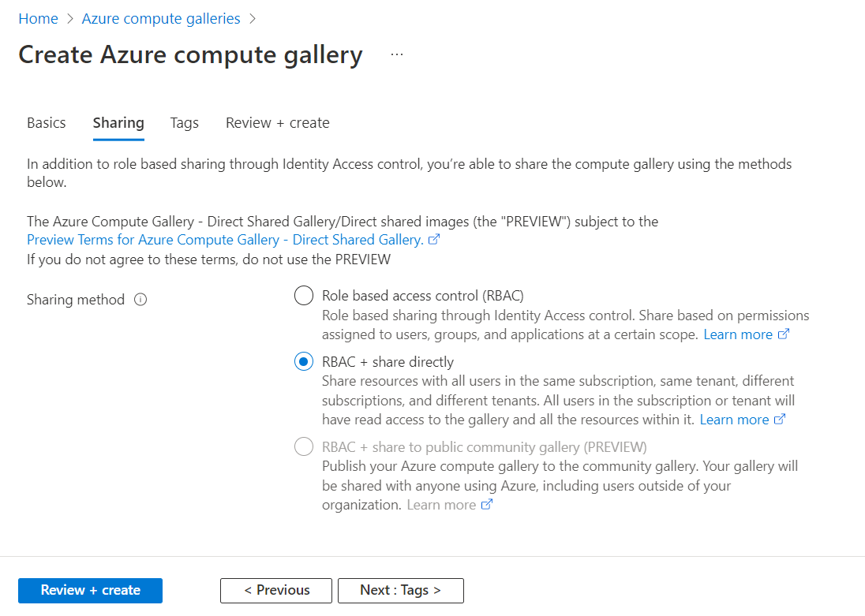The height and width of the screenshot is (616, 865).
Task: Select RBAC + share to public community gallery
Action: [x=304, y=446]
